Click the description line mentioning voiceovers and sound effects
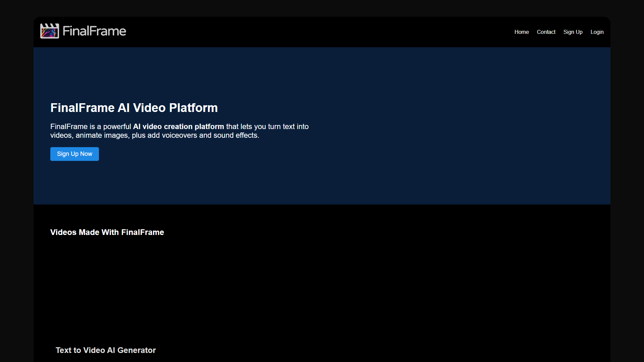The width and height of the screenshot is (644, 362). [x=155, y=135]
